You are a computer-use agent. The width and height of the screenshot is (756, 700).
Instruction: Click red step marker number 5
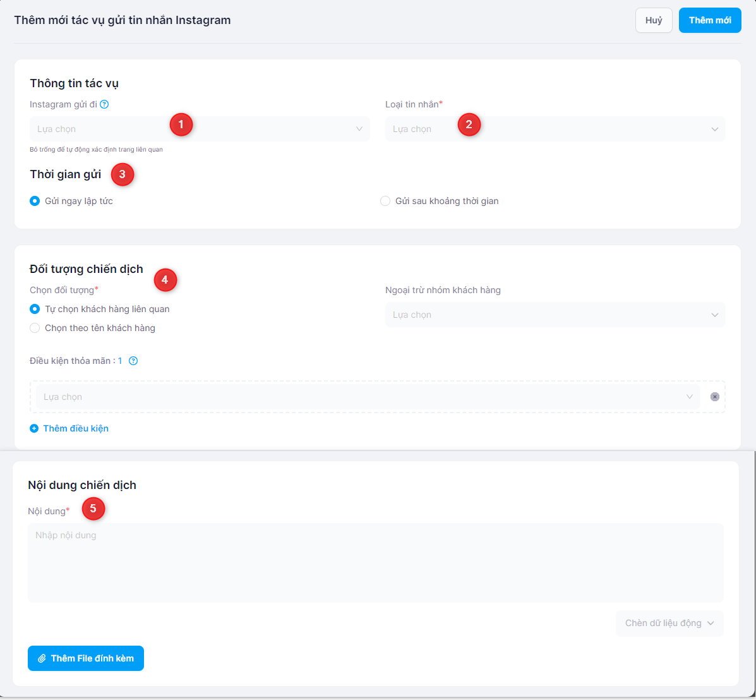[x=93, y=509]
